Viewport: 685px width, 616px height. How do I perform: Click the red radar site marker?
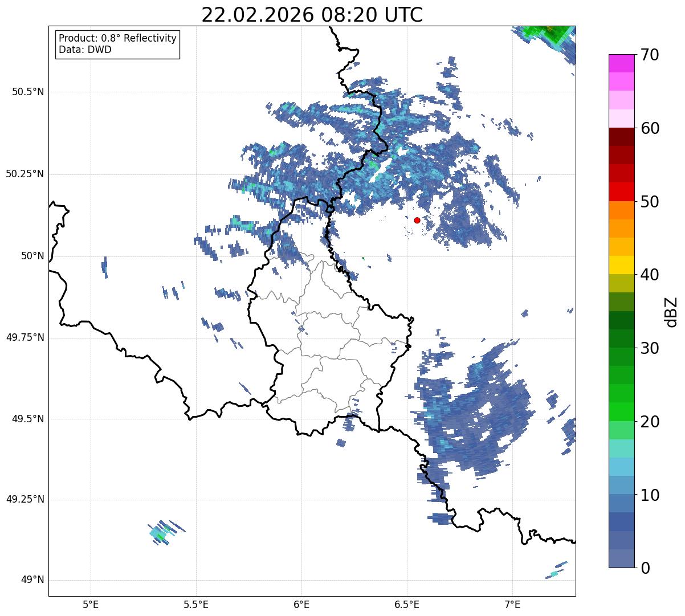(x=417, y=220)
